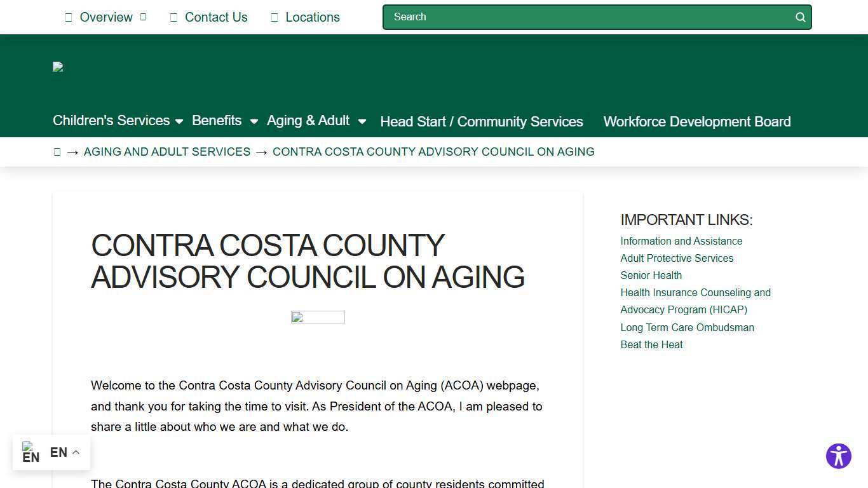Screen dimensions: 868x488
Task: Click the search magnifier icon
Action: [x=800, y=17]
